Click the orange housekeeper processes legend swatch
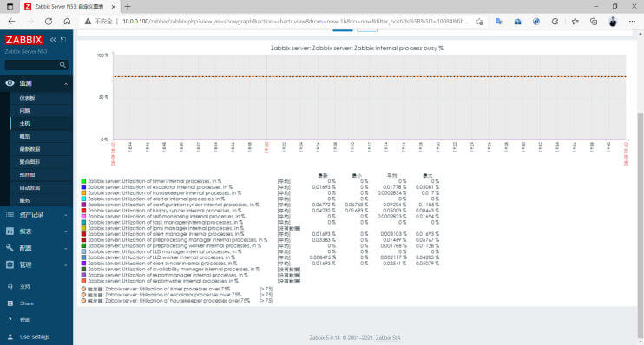Viewport: 644px width, 345px height. coord(83,192)
